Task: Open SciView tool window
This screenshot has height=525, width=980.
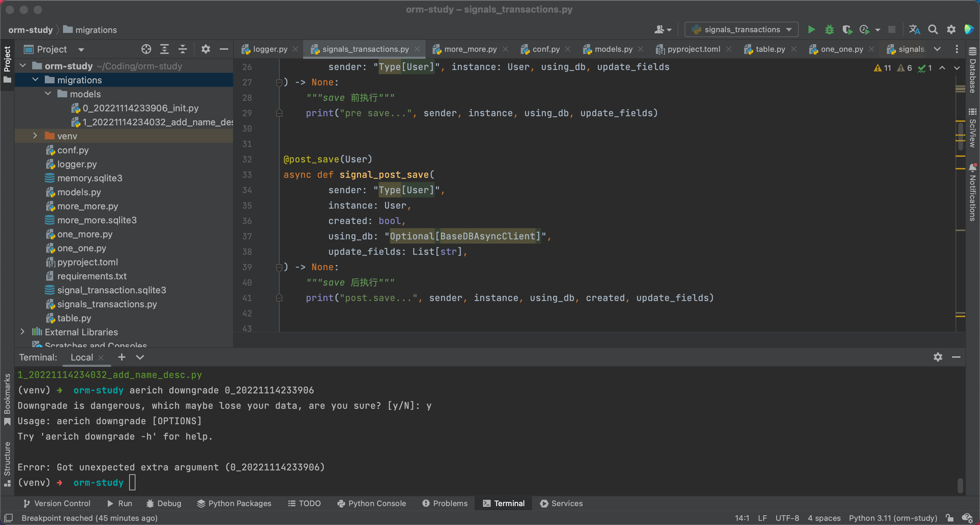Action: [973, 128]
